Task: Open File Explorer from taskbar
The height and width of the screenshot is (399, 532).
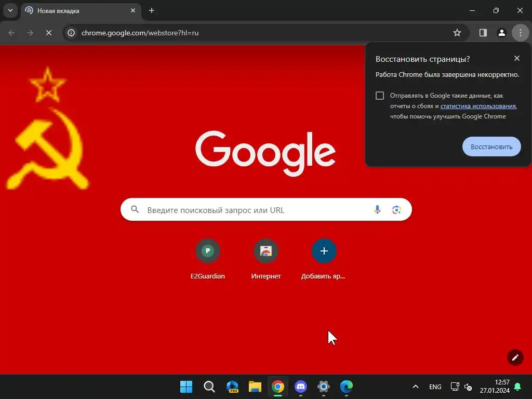Action: [x=255, y=387]
